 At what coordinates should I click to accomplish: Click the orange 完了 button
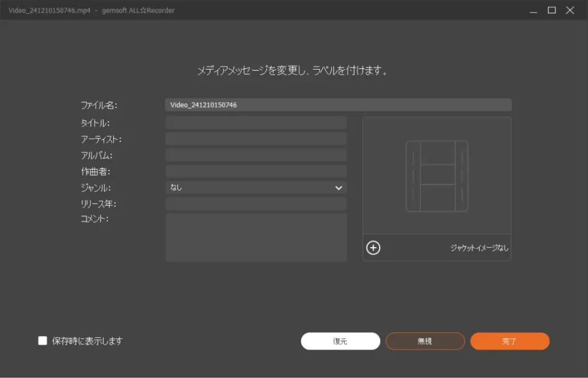pos(509,341)
